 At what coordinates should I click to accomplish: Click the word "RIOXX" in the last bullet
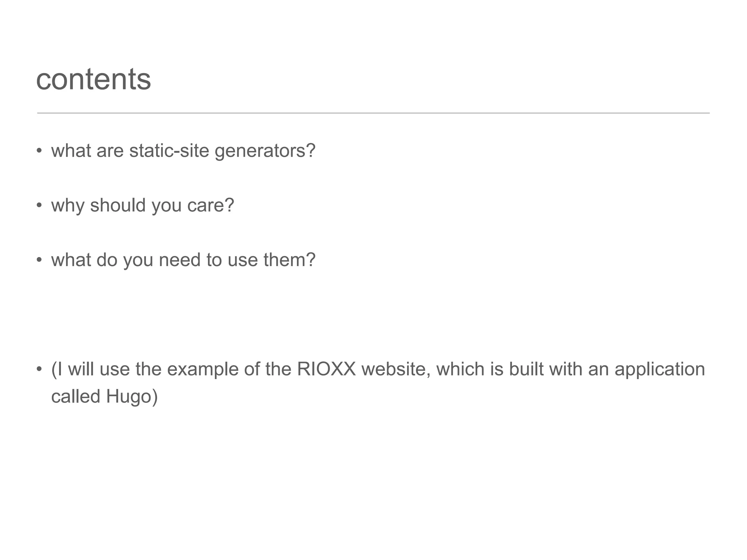click(326, 369)
